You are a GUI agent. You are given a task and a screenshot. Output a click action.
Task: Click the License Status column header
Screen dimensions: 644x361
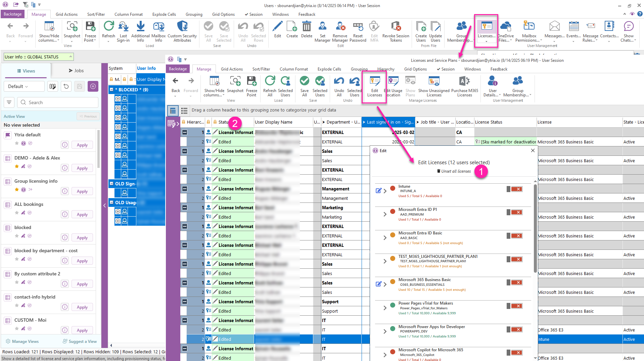505,122
